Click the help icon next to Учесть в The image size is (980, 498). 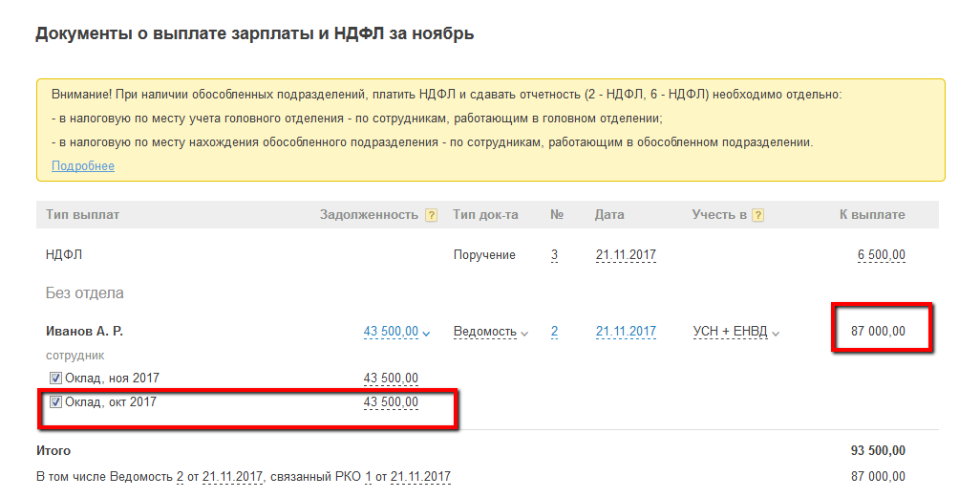[757, 215]
